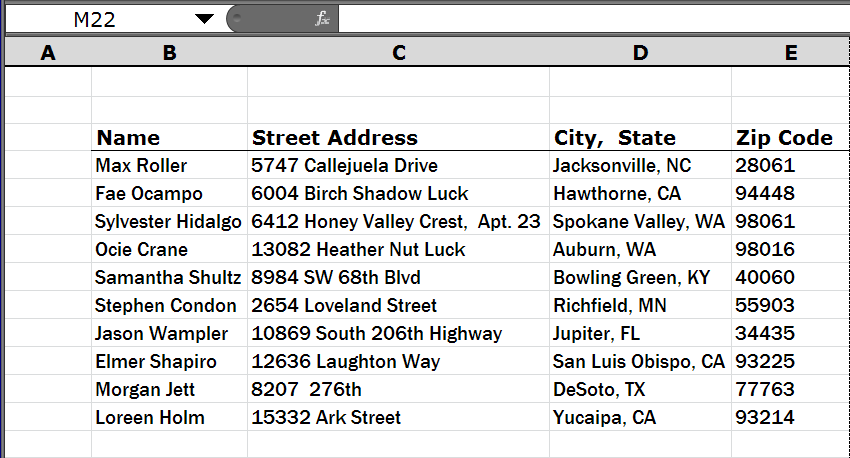The height and width of the screenshot is (458, 850).
Task: Click the cell Ocie Crane
Action: (170, 249)
